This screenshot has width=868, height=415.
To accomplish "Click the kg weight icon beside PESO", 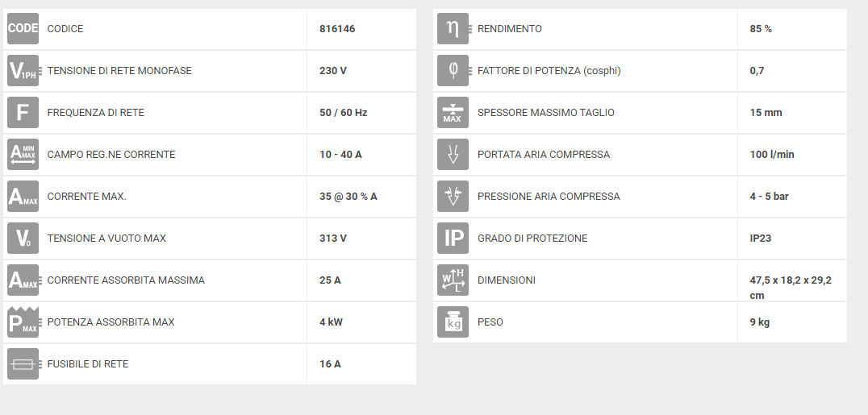I will 453,322.
